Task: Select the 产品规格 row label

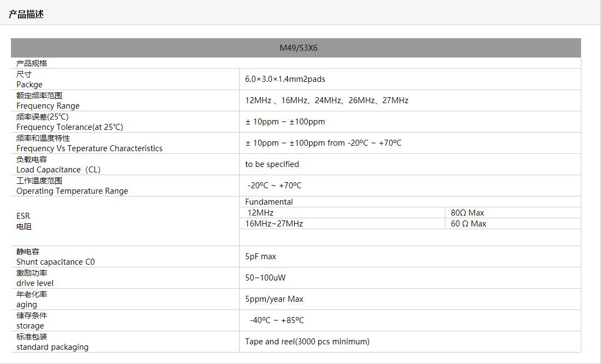Action: [32, 63]
